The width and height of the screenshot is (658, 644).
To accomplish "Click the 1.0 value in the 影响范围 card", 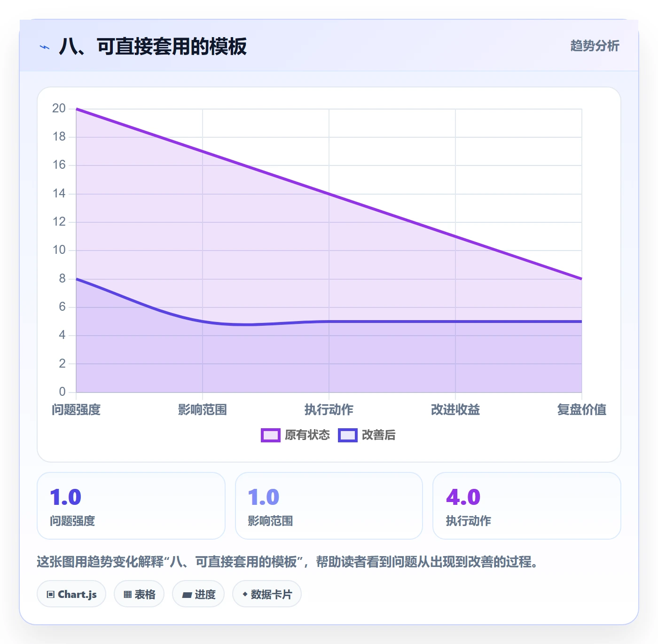I will pos(264,497).
